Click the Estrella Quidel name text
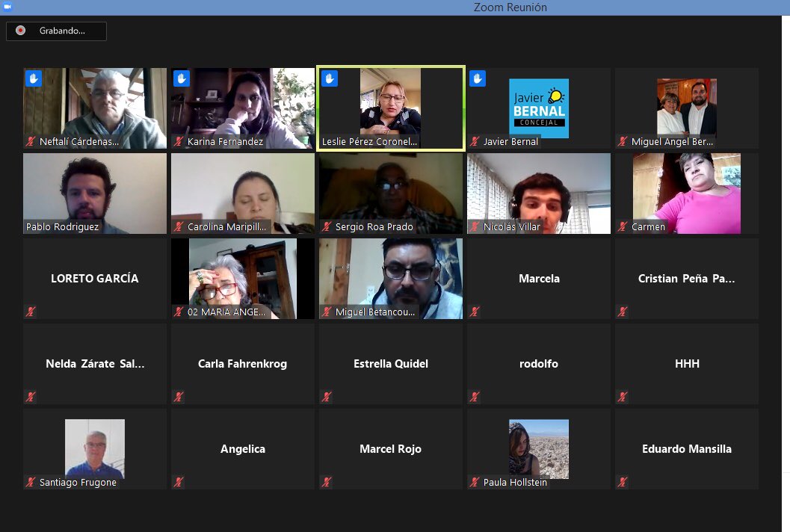 tap(390, 364)
